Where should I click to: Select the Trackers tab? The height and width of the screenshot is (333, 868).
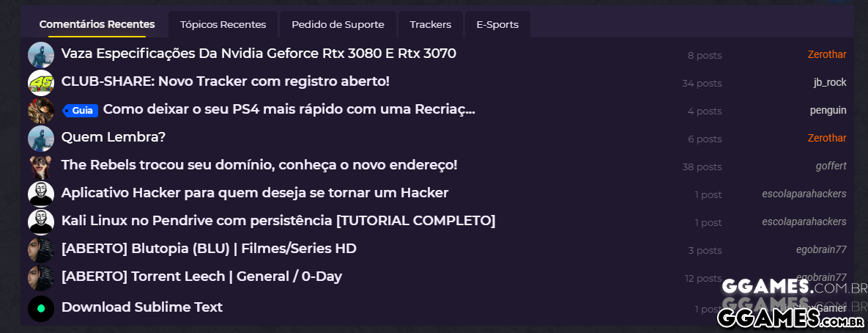coord(431,24)
